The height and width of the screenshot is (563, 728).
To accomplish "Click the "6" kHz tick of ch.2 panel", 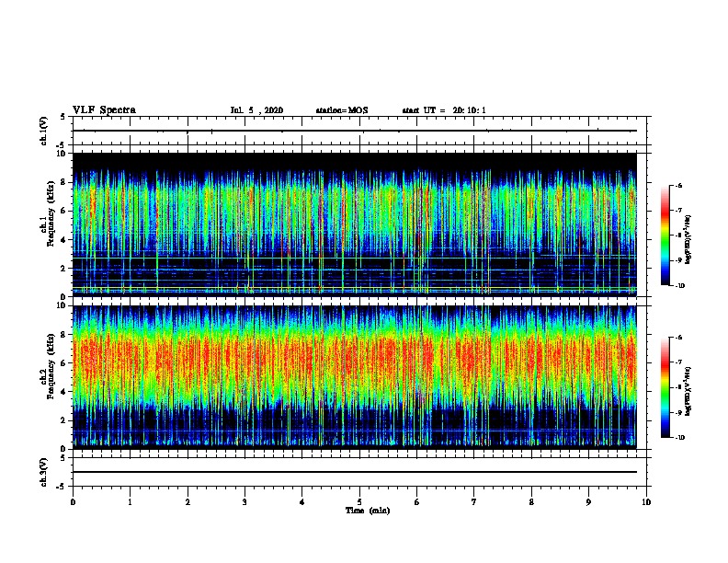I will (63, 363).
